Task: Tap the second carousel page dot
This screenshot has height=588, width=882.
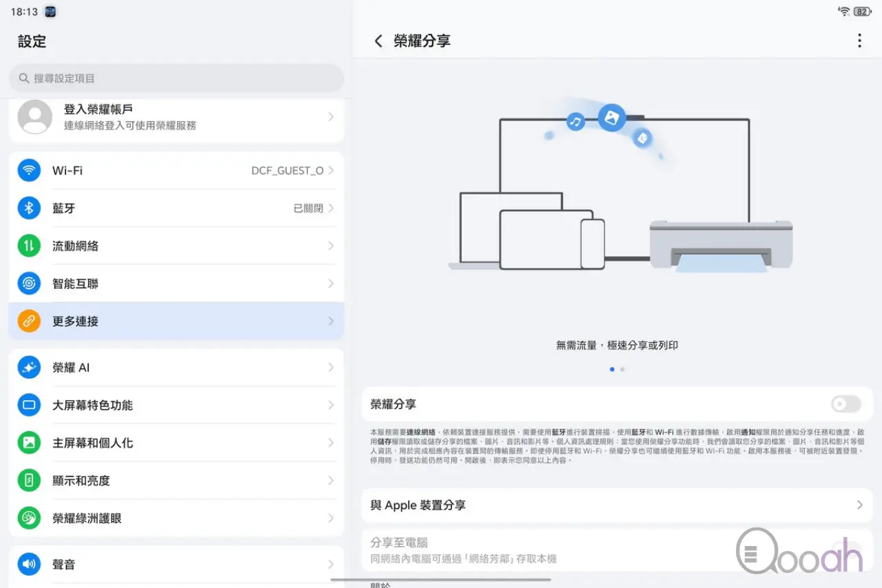Action: 622,369
